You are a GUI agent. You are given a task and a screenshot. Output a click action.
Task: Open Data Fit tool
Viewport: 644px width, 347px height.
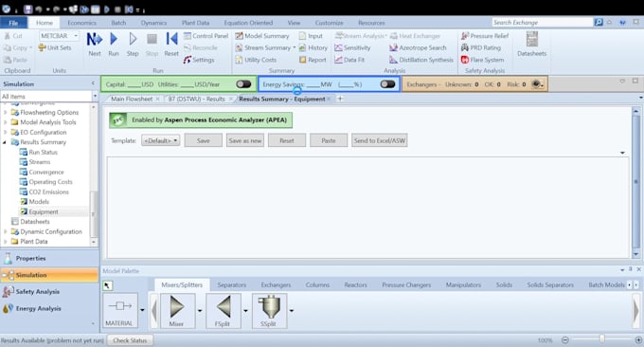tap(349, 60)
